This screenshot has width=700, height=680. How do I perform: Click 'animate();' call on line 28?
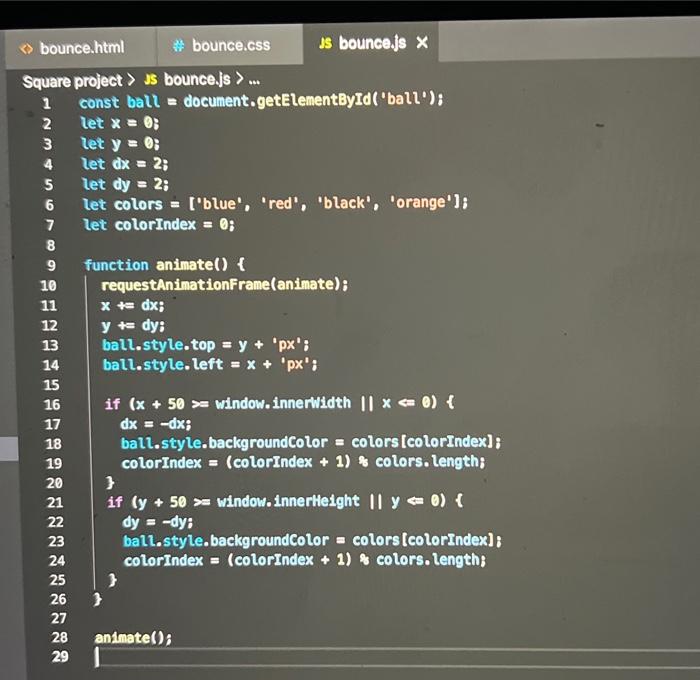(x=133, y=638)
